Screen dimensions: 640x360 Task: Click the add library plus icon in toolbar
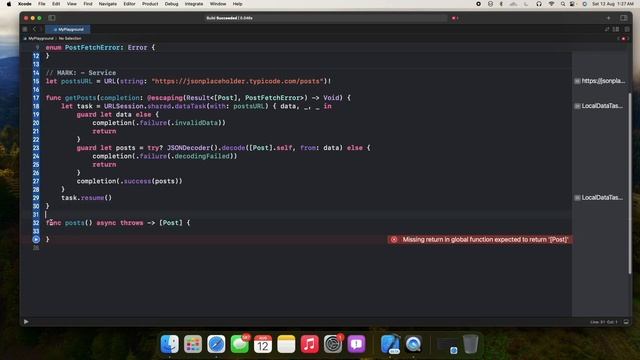[608, 18]
